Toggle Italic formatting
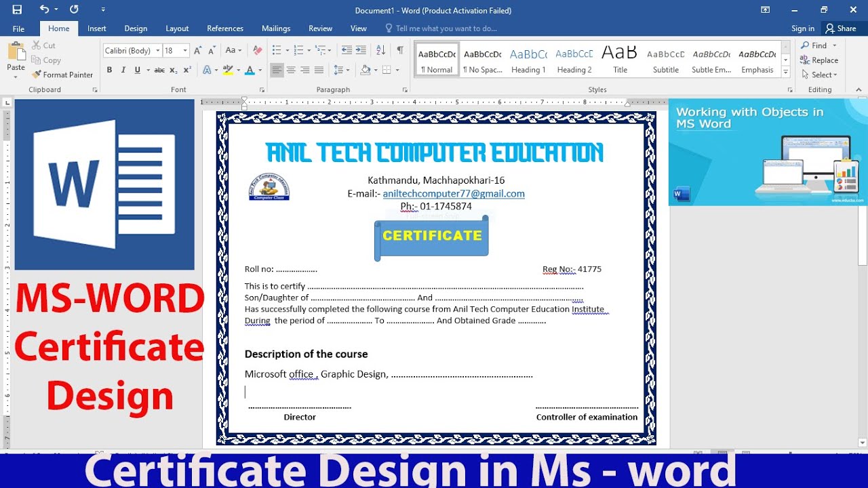 point(123,70)
